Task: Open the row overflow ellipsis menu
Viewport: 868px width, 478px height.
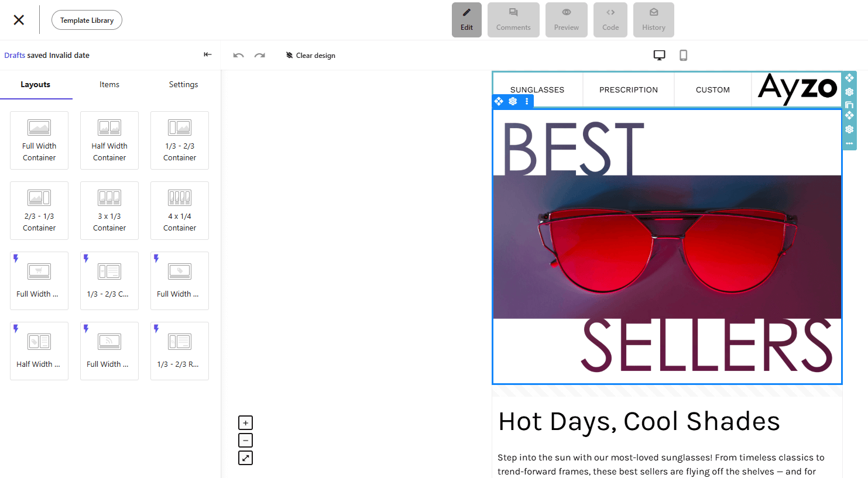Action: click(849, 143)
